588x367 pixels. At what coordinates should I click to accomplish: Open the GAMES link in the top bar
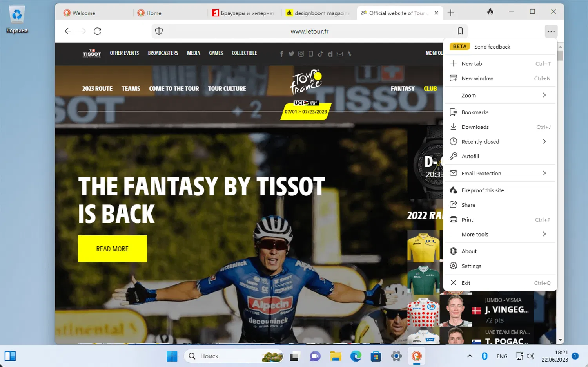pos(216,53)
